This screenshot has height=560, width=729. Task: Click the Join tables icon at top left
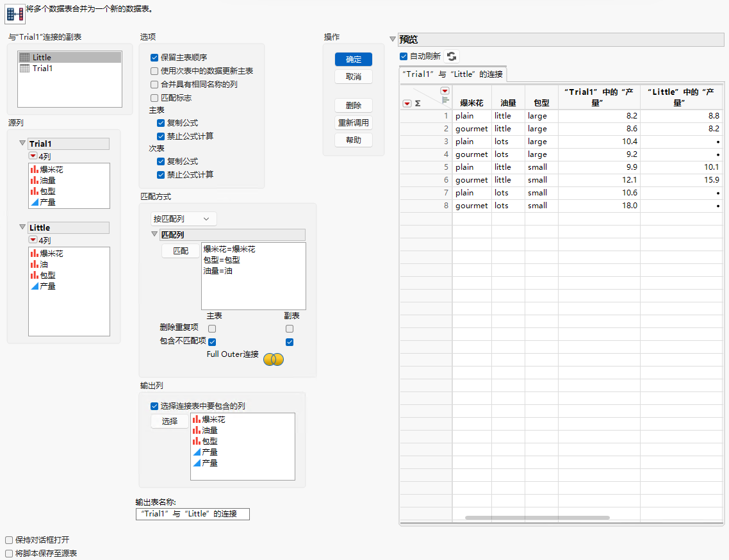(x=15, y=15)
